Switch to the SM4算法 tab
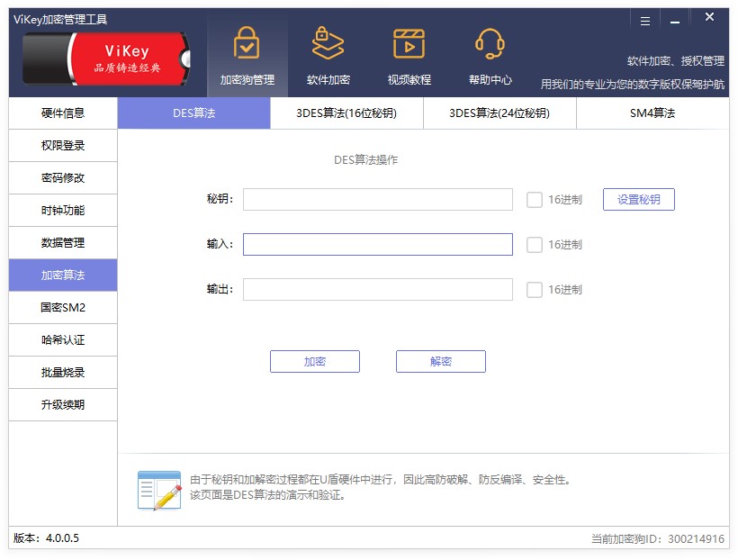Screen dimensions: 738x560 [x=652, y=113]
